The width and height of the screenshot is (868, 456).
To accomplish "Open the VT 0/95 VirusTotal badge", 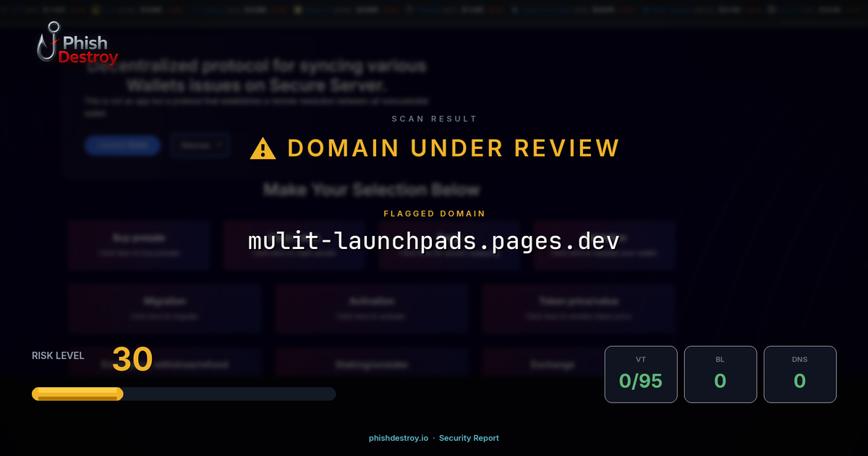I will pyautogui.click(x=641, y=374).
